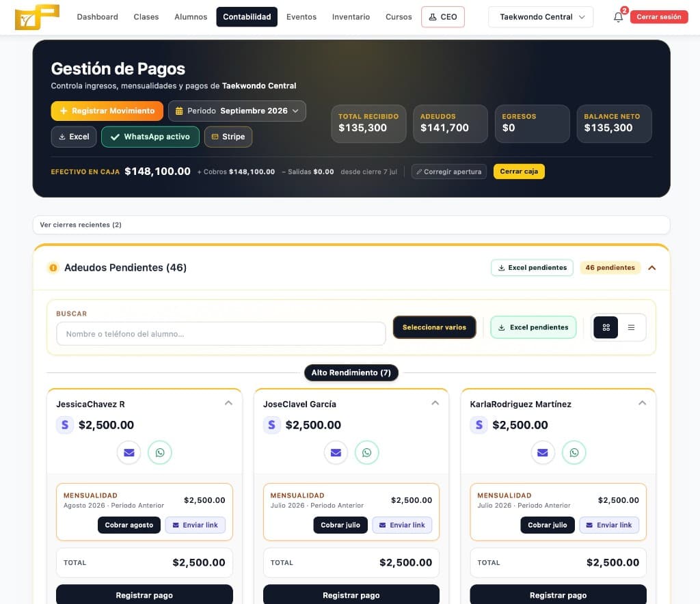This screenshot has height=604, width=700.
Task: Switch to grid view of pending debts
Action: pos(606,327)
